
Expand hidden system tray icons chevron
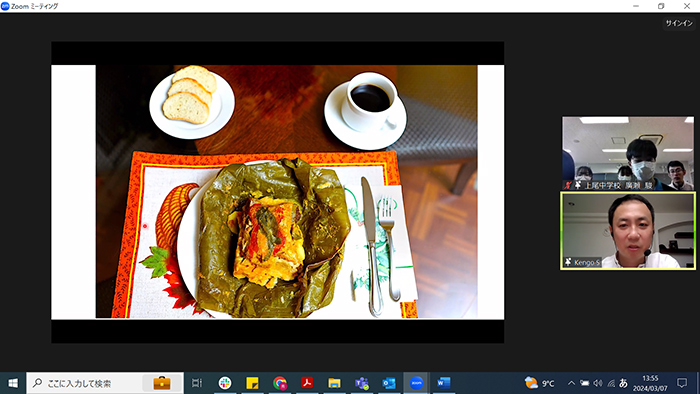571,383
